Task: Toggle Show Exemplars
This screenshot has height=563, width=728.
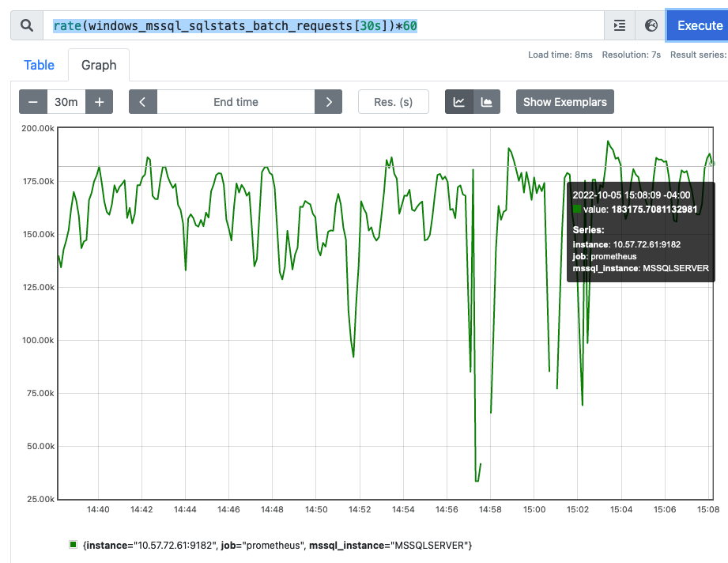Action: click(564, 102)
